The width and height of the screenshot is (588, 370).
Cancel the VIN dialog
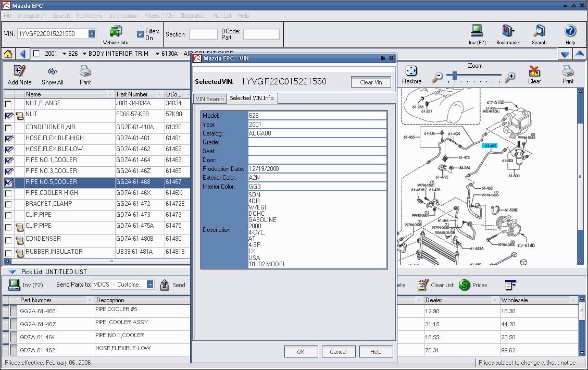(338, 352)
